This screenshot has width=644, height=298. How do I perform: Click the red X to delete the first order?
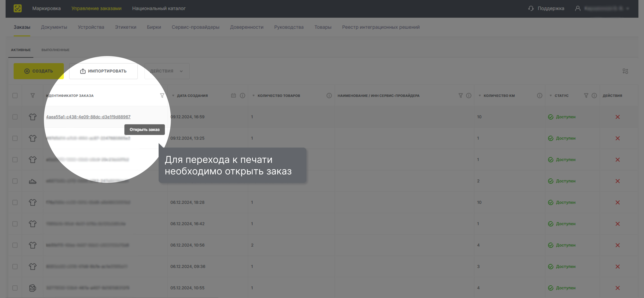tap(618, 117)
